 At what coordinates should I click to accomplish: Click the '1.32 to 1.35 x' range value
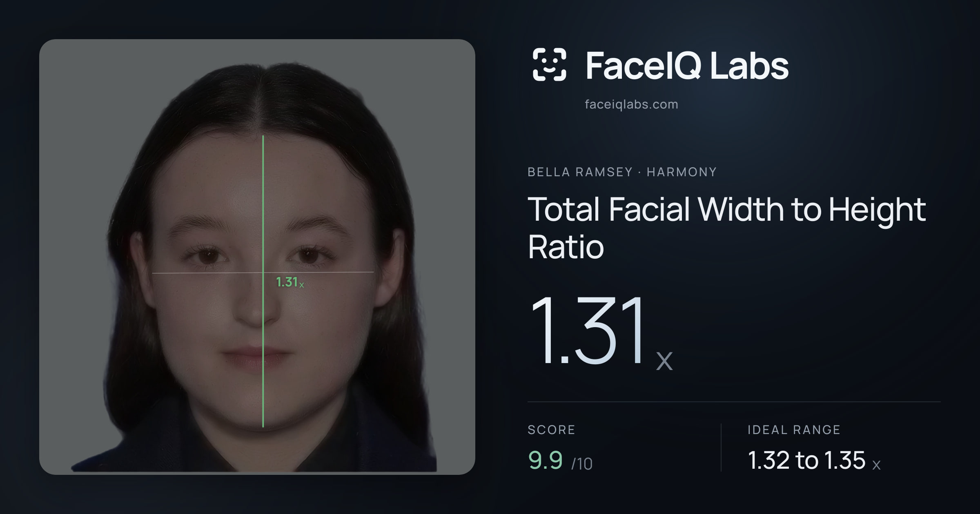pyautogui.click(x=814, y=461)
